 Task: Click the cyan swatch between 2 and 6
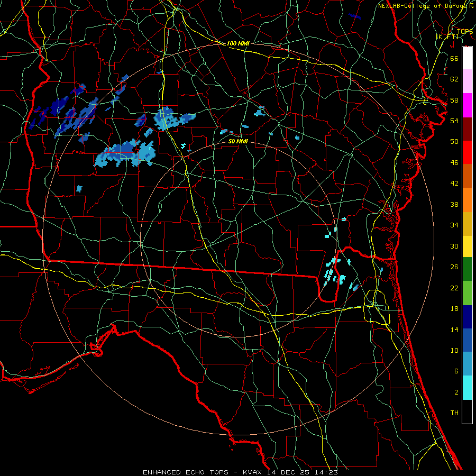coord(467,388)
